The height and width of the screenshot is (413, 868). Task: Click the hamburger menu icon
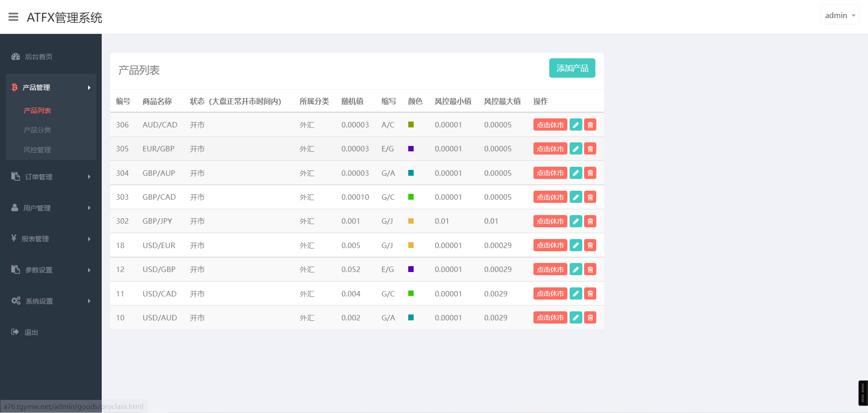14,17
